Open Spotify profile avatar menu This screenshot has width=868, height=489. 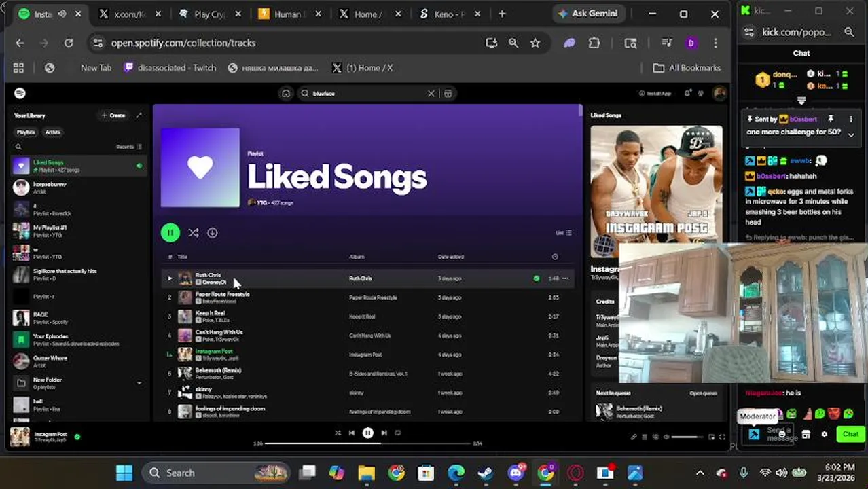pos(719,94)
